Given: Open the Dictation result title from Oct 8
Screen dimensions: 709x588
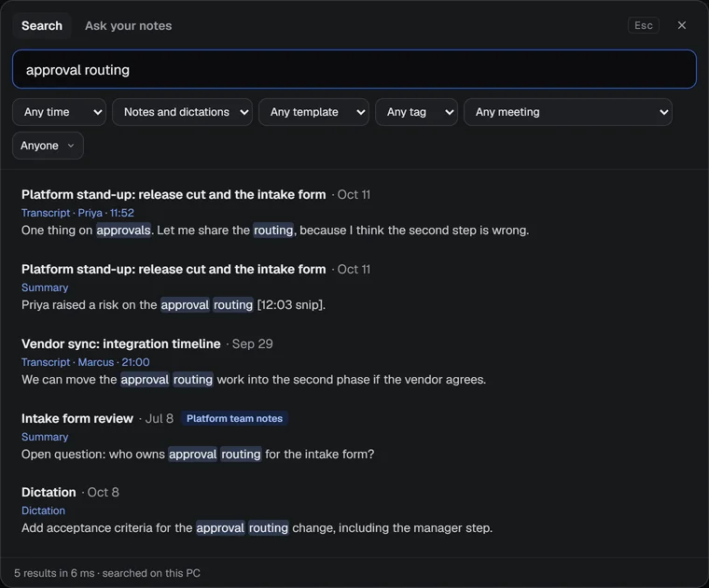Looking at the screenshot, I should click(49, 492).
